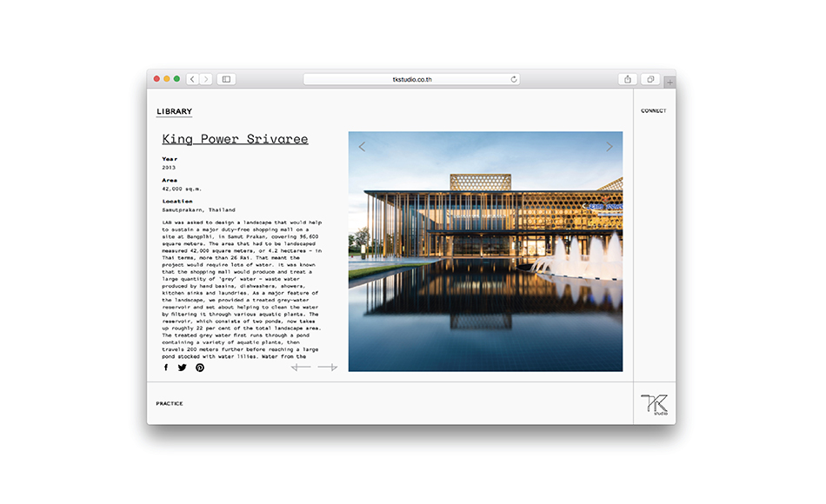Open the Safari share button
The image size is (826, 504).
[x=628, y=79]
